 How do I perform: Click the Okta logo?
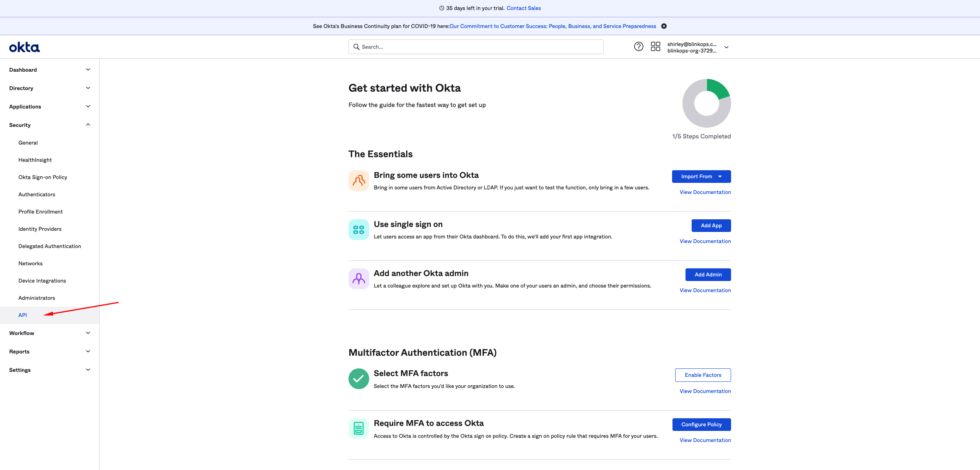[24, 47]
